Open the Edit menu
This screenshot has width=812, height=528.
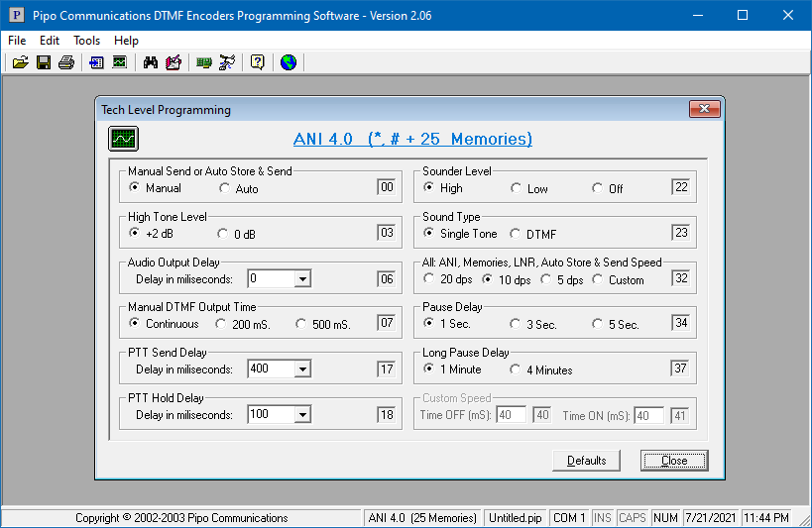(50, 41)
